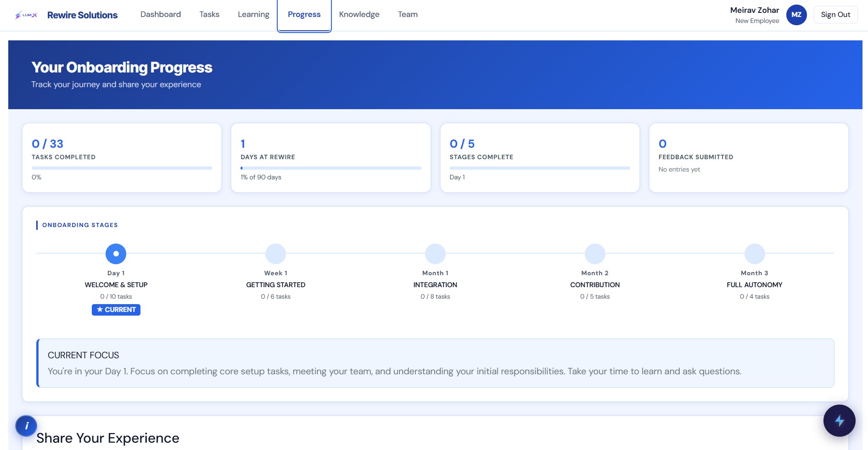
Task: Click 'No entries yet' text
Action: 679,169
